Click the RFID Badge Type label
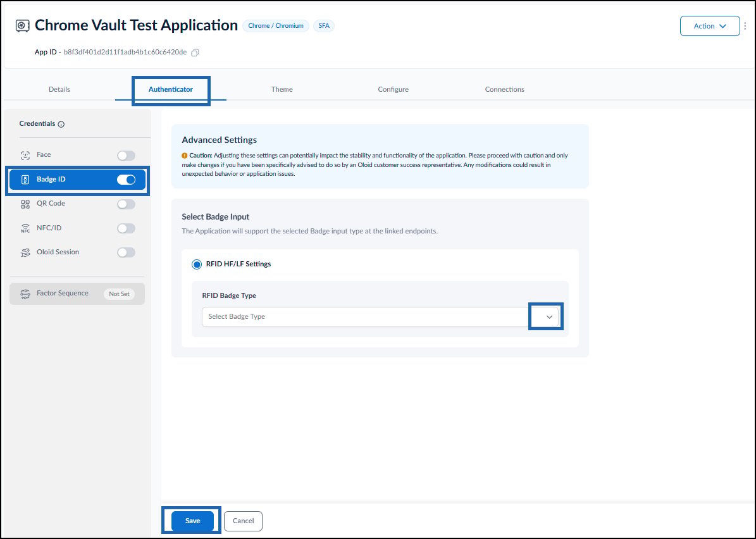Screen dimensions: 756x539 (229, 295)
